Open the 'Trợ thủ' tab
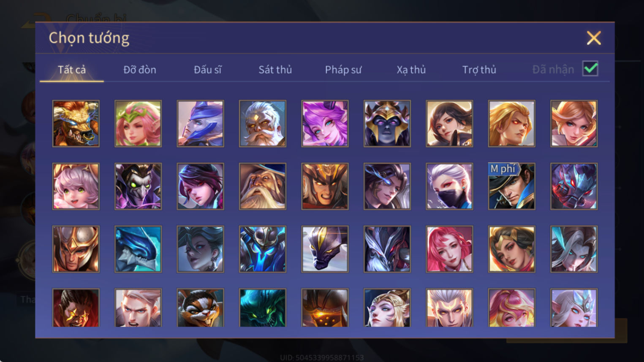 click(479, 70)
